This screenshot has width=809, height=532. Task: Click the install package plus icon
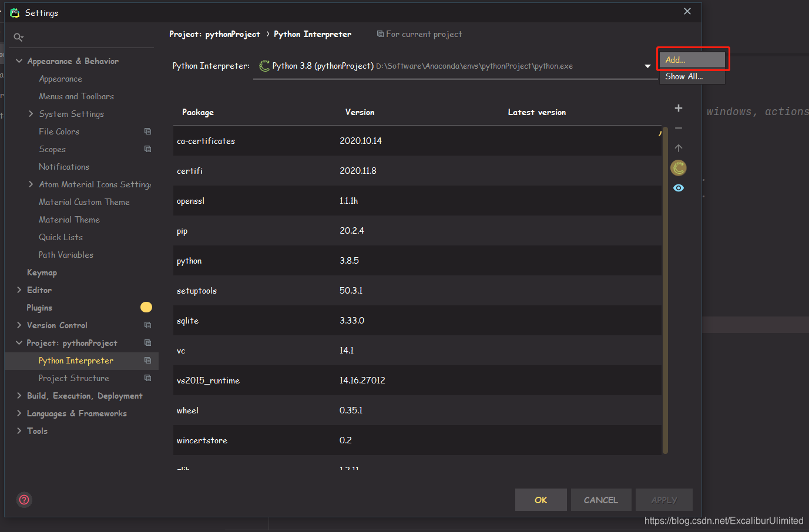[x=679, y=108]
